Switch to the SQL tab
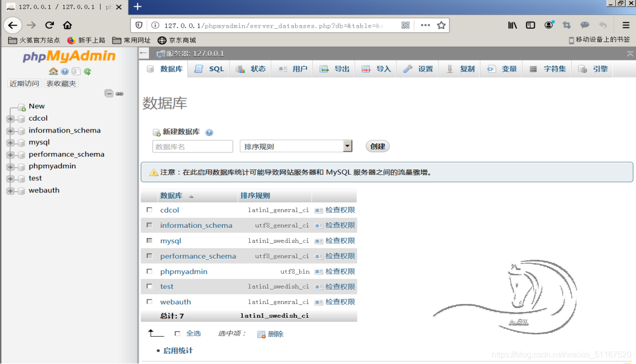636x364 pixels. 209,69
